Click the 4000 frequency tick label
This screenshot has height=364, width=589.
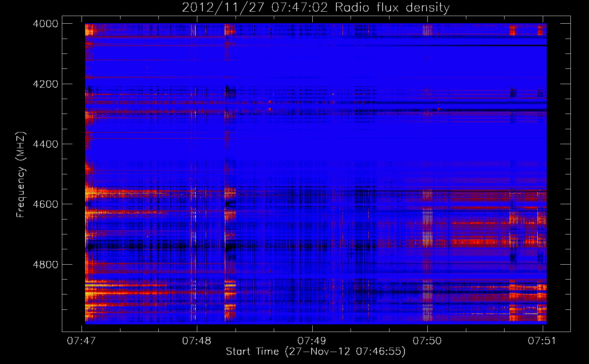46,24
